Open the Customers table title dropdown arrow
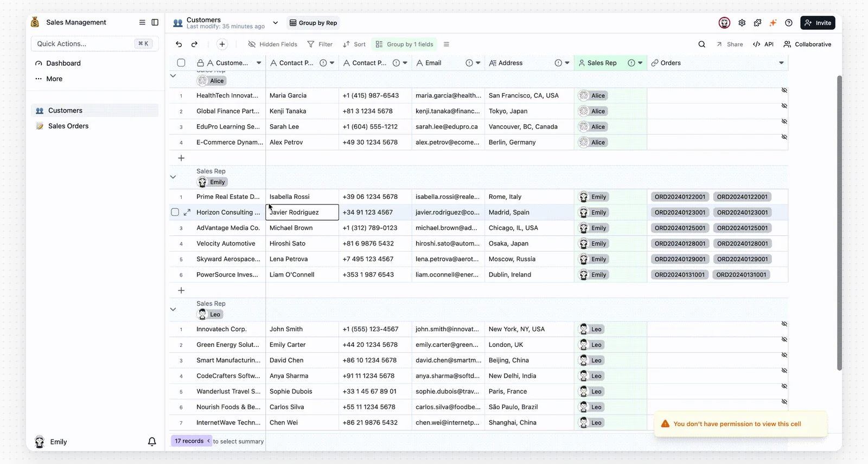 275,23
